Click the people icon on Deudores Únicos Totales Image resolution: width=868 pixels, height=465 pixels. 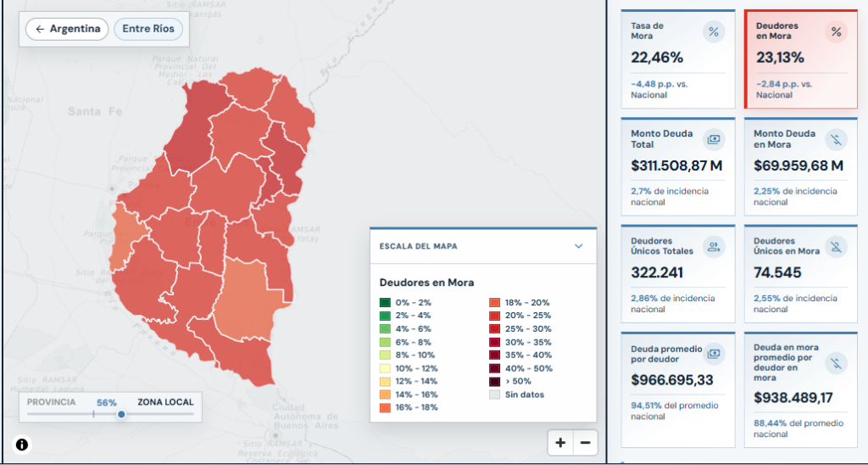tap(714, 247)
